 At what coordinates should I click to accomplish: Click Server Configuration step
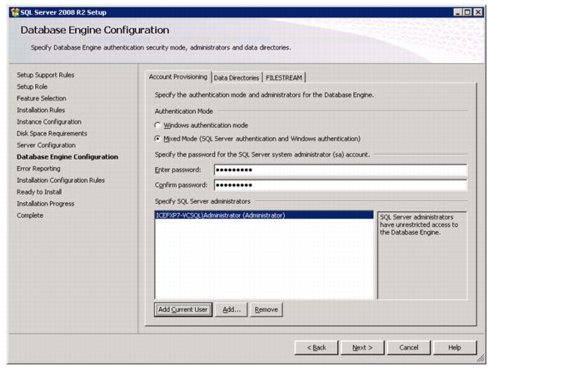coord(46,145)
